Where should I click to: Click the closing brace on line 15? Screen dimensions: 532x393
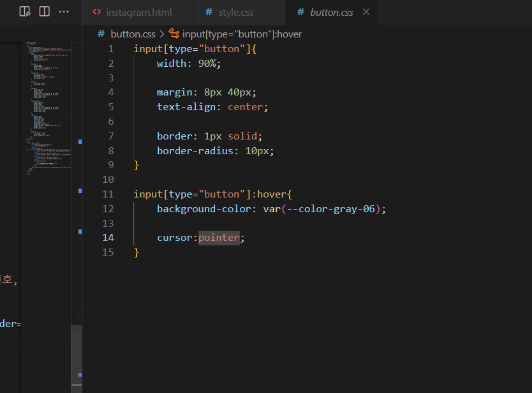point(136,252)
